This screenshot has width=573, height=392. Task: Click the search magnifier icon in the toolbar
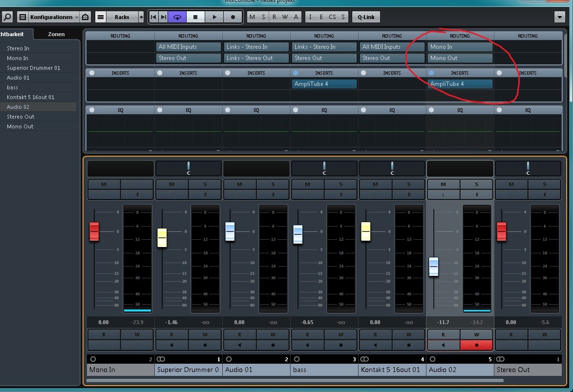click(7, 17)
